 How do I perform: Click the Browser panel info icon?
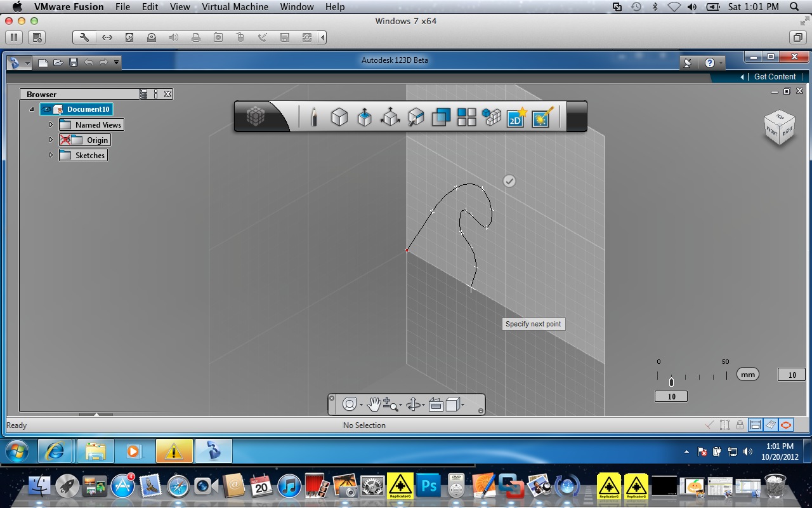click(156, 94)
